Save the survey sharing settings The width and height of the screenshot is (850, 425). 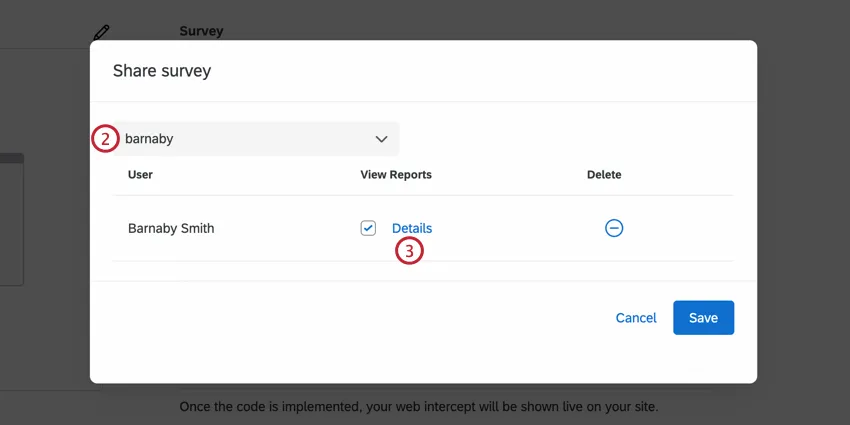(703, 318)
